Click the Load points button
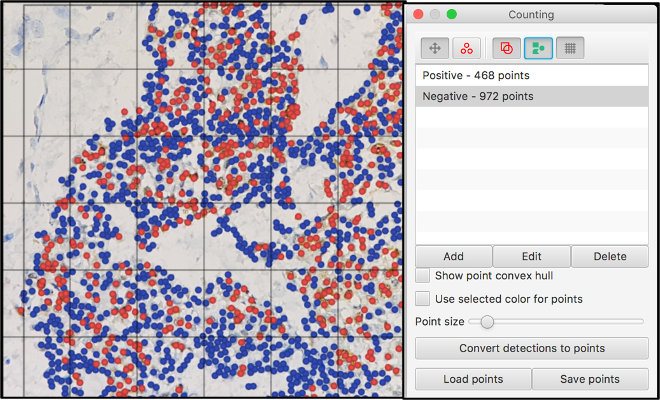The height and width of the screenshot is (400, 660). [x=473, y=379]
